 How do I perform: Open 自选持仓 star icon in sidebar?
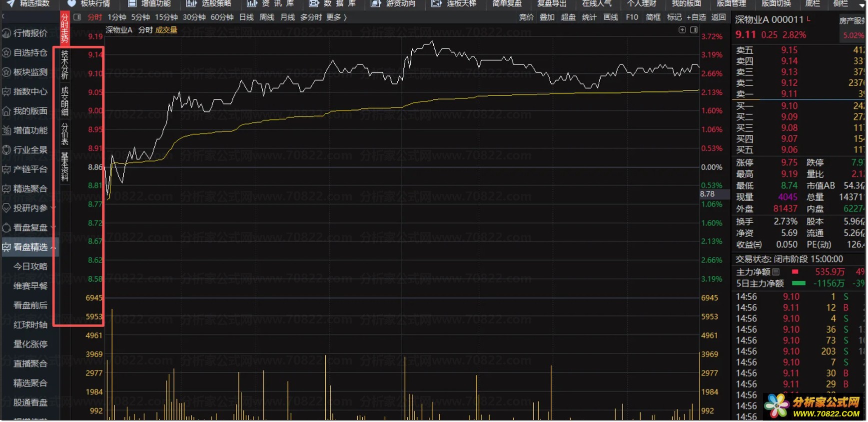(6, 53)
